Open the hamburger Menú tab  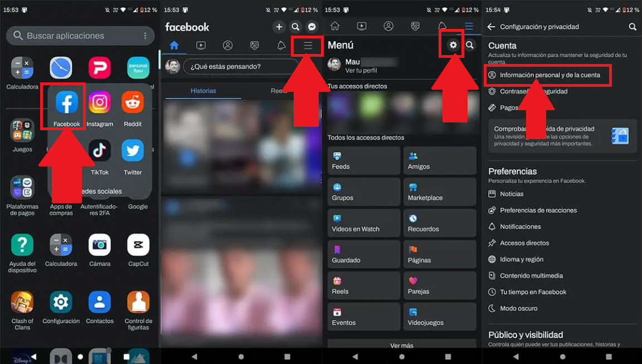(x=307, y=46)
